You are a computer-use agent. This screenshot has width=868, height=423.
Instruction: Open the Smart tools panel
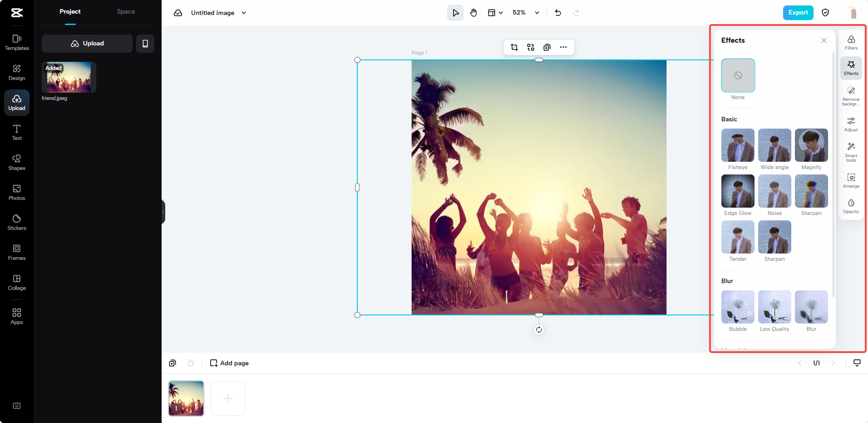[x=851, y=151]
